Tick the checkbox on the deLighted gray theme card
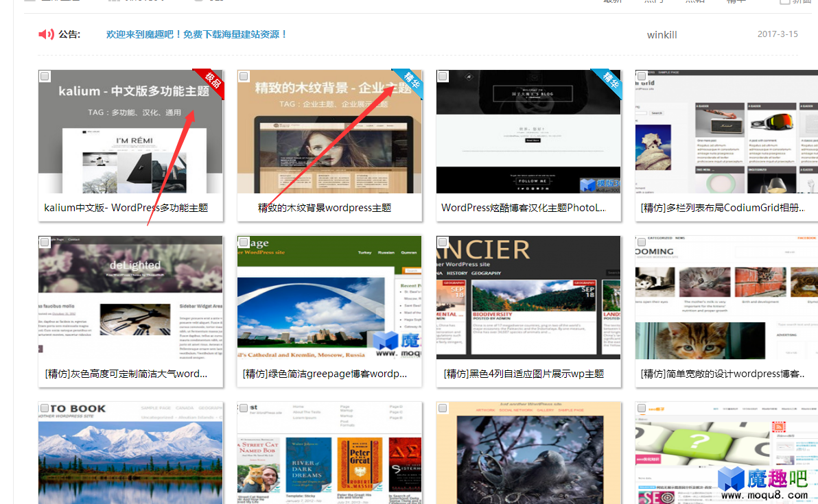The width and height of the screenshot is (818, 504). point(45,242)
